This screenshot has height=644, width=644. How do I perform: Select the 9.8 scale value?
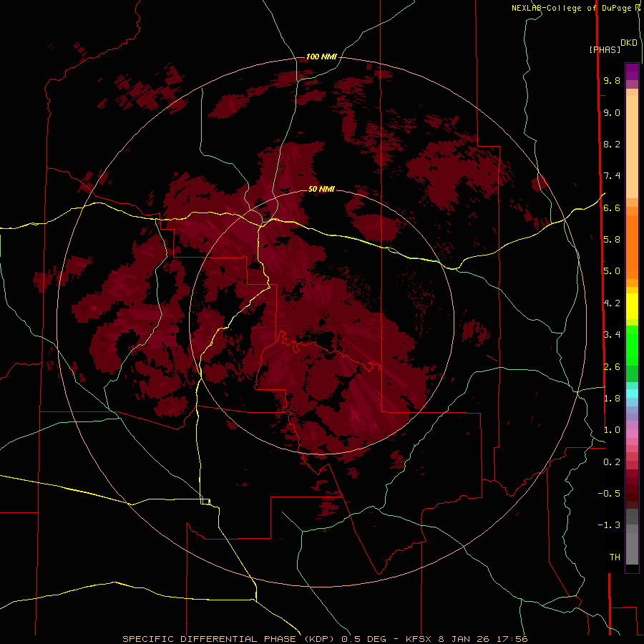612,80
